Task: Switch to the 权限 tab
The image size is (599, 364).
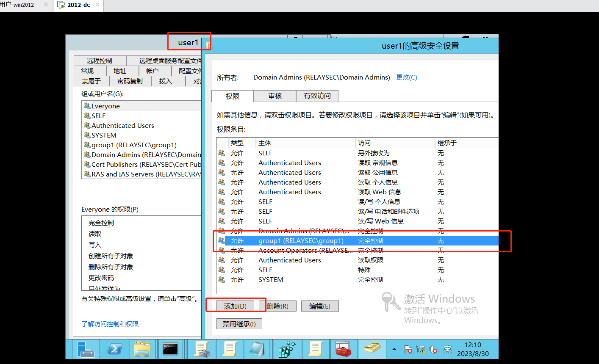Action: 233,96
